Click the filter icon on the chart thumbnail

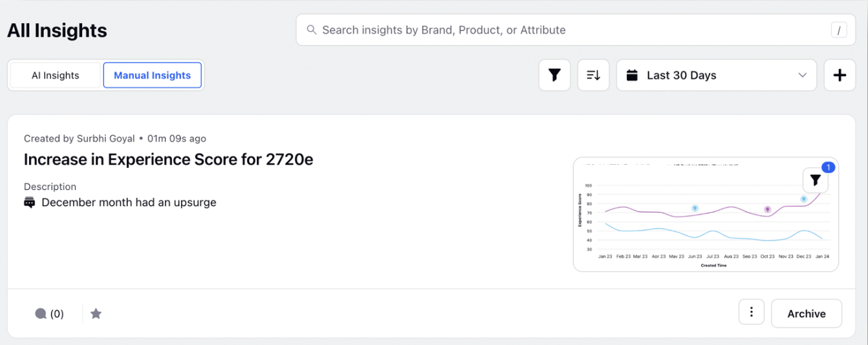point(815,181)
